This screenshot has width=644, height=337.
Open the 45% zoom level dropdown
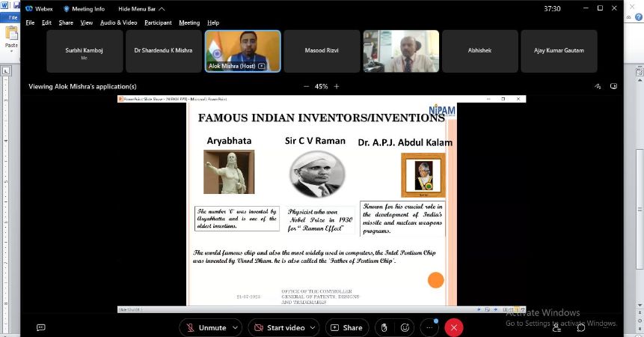pos(321,87)
